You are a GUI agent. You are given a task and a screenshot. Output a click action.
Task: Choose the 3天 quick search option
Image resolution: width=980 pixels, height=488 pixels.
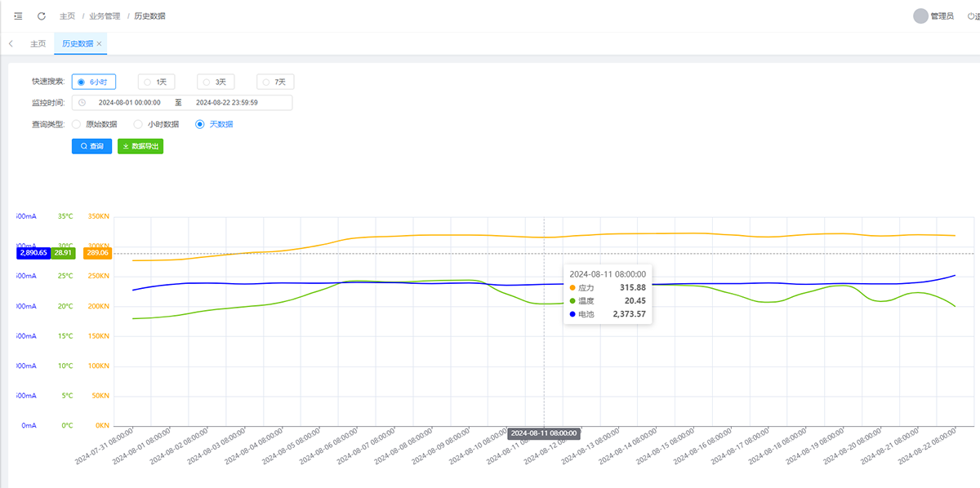coord(215,82)
